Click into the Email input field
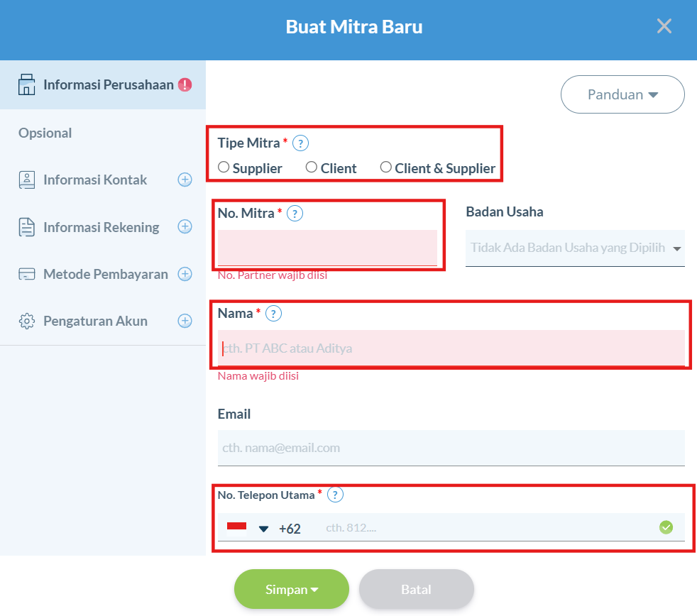The height and width of the screenshot is (616, 697). pos(451,448)
